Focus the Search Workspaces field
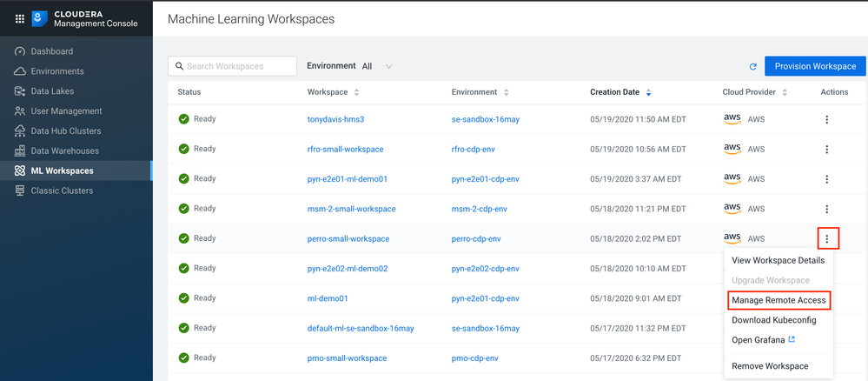 click(233, 66)
